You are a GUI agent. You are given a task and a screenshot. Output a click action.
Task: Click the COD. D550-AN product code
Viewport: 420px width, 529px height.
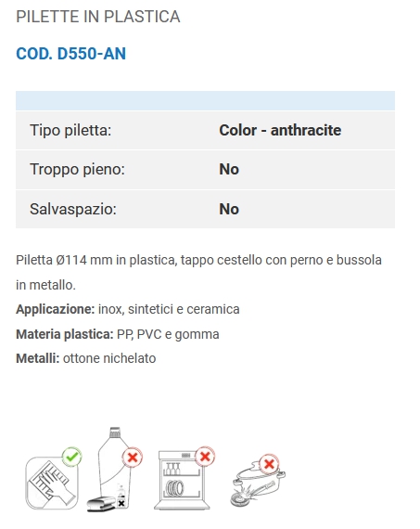tap(70, 54)
